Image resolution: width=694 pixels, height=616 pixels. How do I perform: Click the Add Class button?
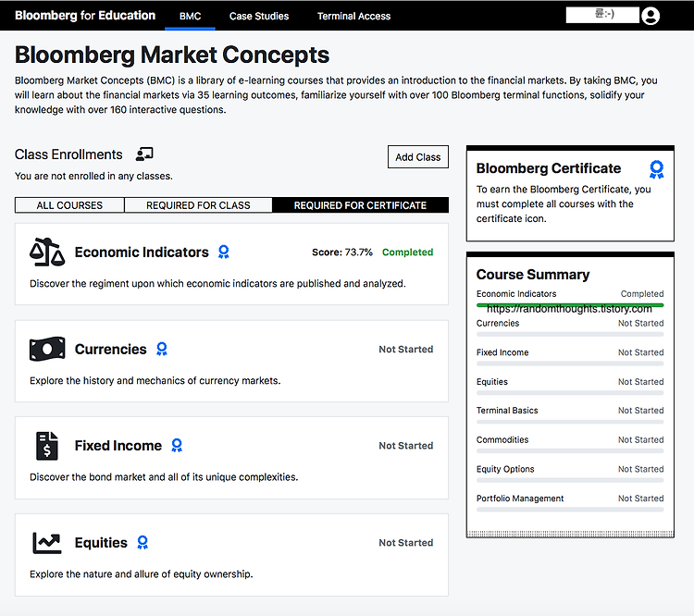[x=418, y=157]
